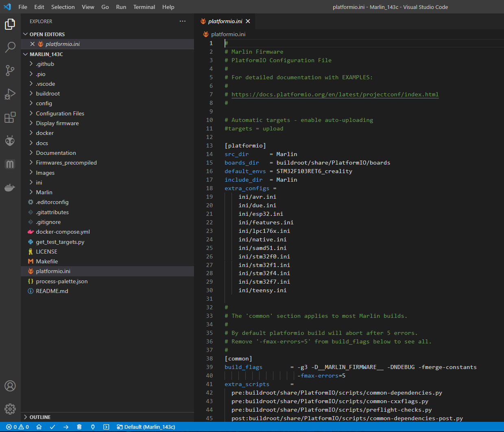Click PlatformIO Upload arrow in status bar

tap(66, 427)
